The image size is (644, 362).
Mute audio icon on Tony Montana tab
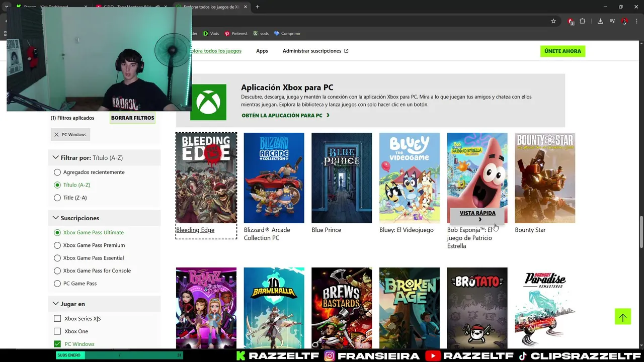click(157, 7)
